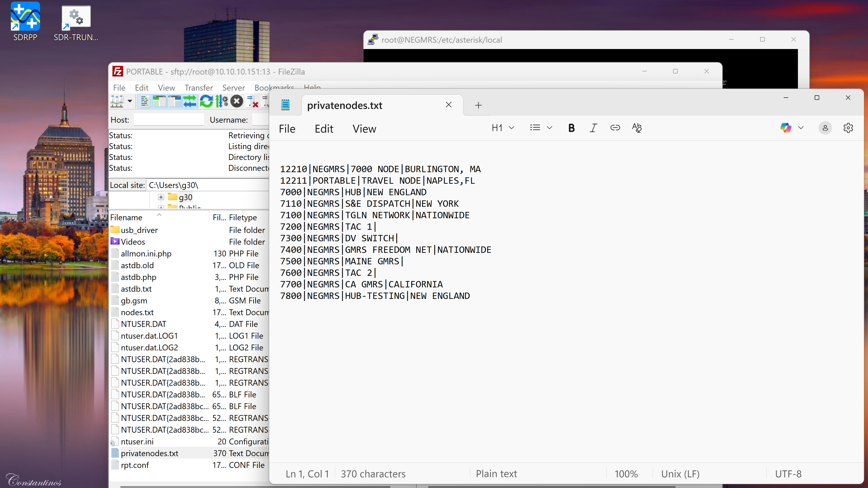868x488 pixels.
Task: Click the Host input field
Action: 168,120
